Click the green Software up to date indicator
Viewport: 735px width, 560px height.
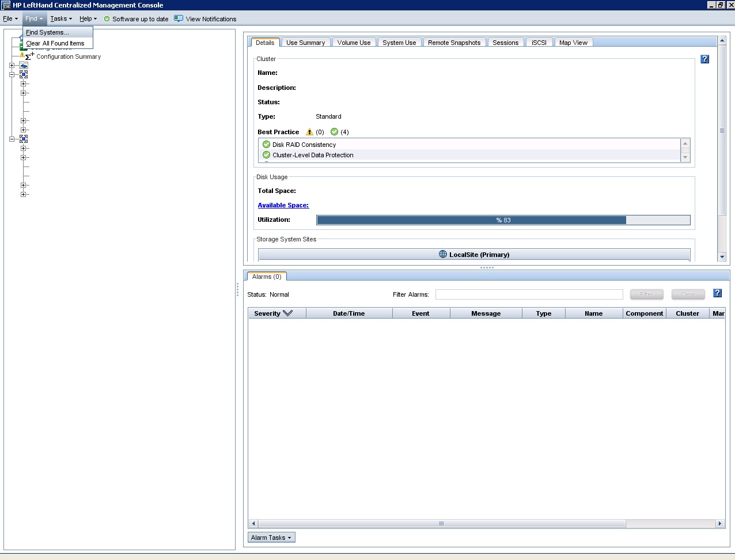107,19
